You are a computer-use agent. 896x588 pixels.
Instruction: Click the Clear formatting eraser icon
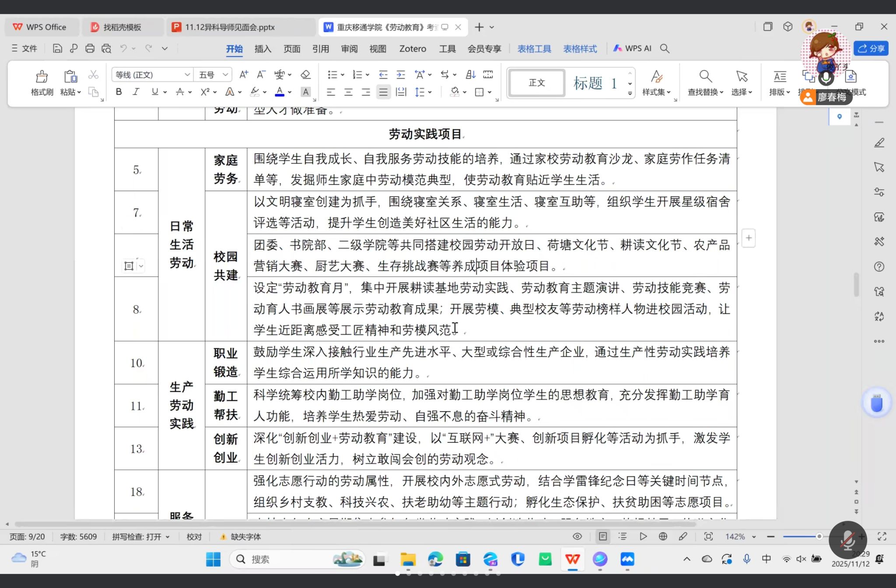point(306,75)
